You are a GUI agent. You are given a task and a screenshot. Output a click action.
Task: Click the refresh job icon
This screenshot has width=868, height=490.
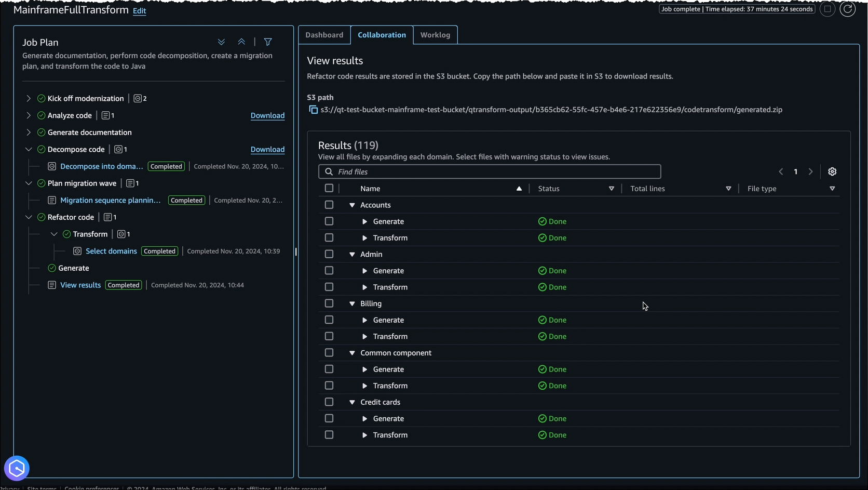point(847,9)
